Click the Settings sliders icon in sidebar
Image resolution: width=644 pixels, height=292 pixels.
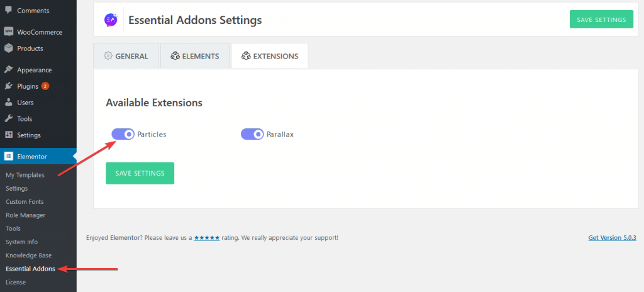point(8,135)
